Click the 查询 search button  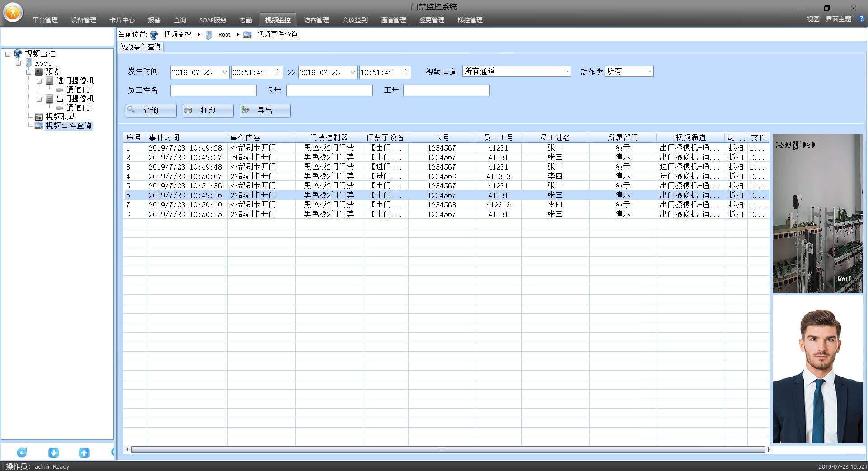pyautogui.click(x=151, y=110)
